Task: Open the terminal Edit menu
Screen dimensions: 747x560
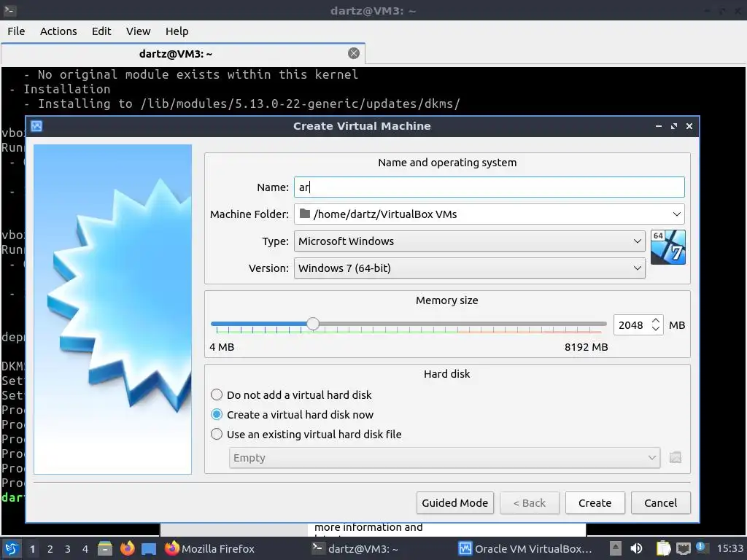Action: (101, 31)
